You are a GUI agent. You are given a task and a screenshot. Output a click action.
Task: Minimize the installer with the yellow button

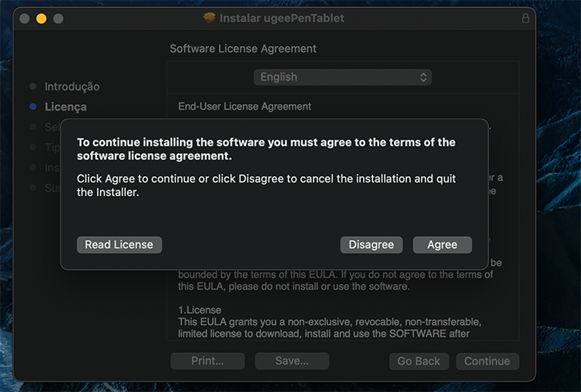pos(41,18)
